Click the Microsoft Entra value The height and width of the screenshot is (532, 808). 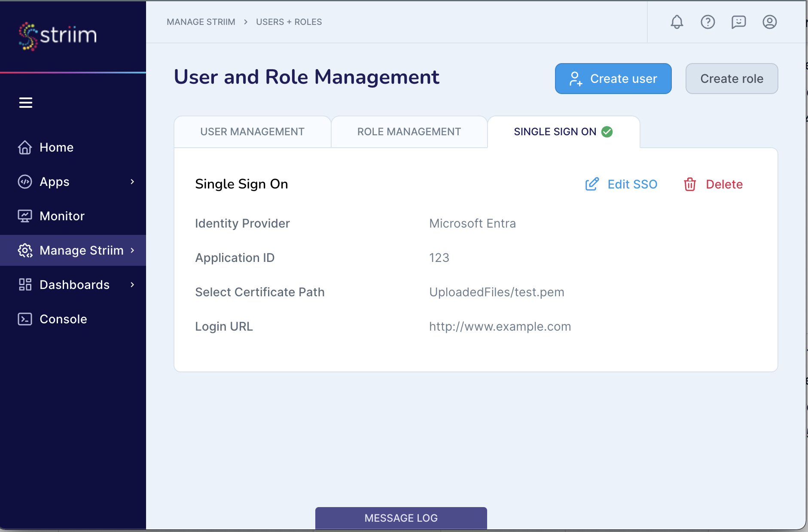pos(473,223)
